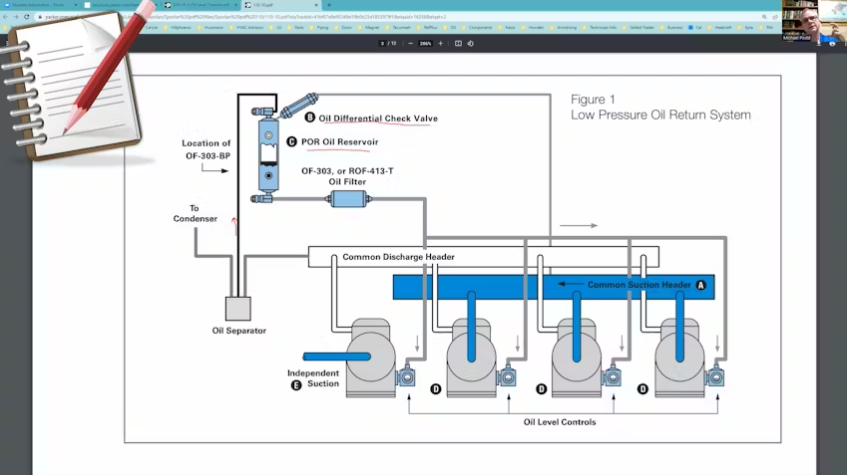Open the Howden bookmark folder

coord(533,28)
